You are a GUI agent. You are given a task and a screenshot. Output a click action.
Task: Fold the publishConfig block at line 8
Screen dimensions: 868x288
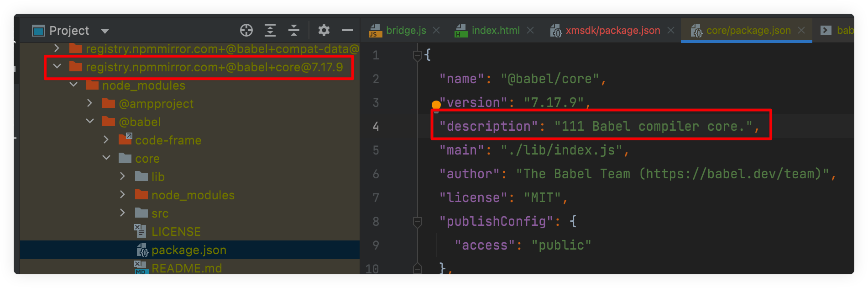(x=417, y=222)
